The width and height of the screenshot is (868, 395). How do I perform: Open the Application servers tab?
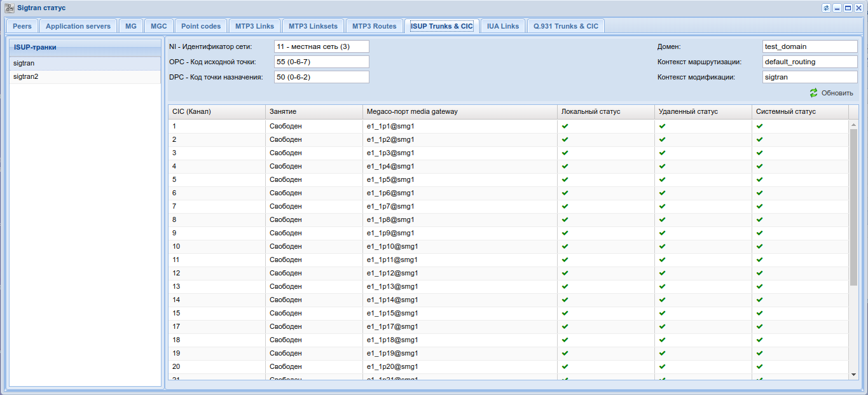[78, 26]
